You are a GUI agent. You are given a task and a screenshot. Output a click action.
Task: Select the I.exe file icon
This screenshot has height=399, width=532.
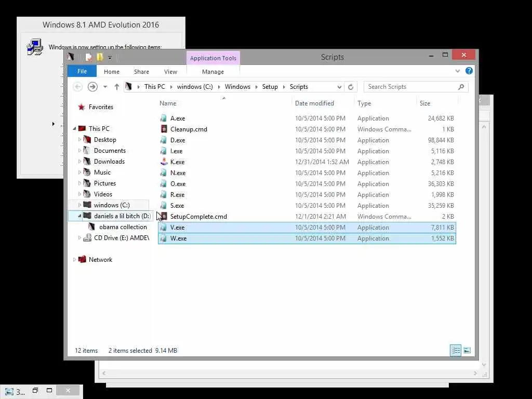(164, 151)
